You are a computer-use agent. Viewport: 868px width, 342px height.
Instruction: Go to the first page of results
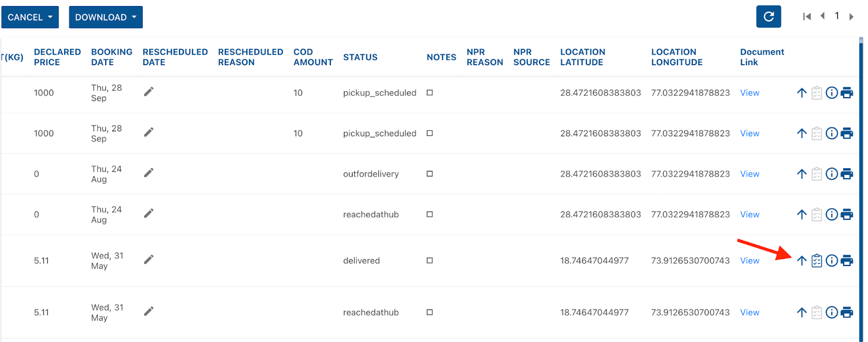click(x=807, y=17)
